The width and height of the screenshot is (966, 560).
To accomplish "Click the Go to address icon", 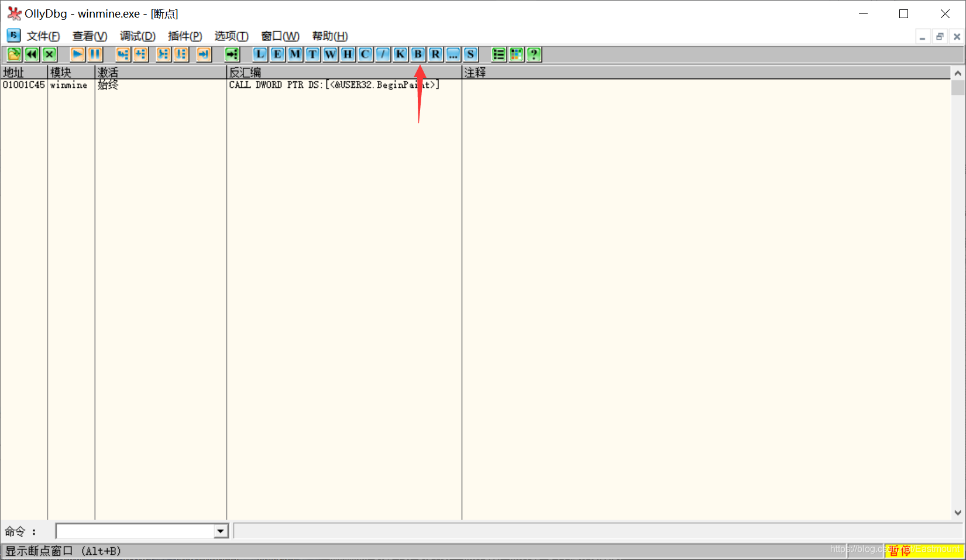I will [232, 54].
